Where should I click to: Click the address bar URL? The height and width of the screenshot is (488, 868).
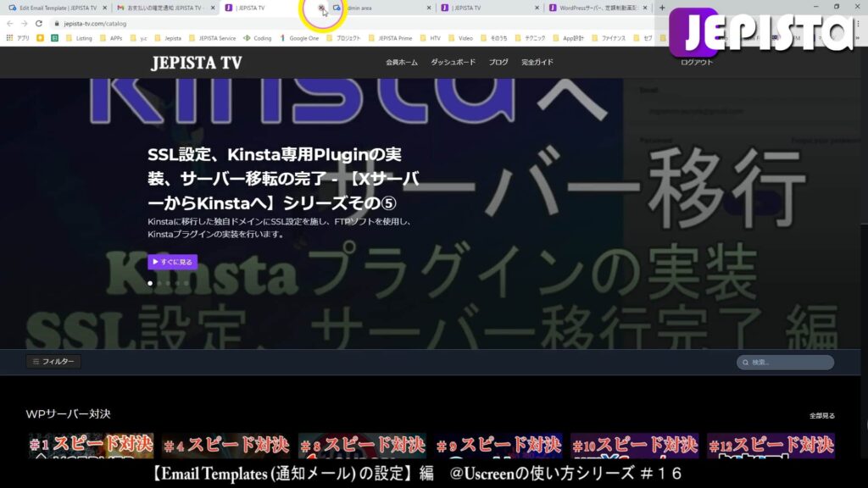pos(95,24)
